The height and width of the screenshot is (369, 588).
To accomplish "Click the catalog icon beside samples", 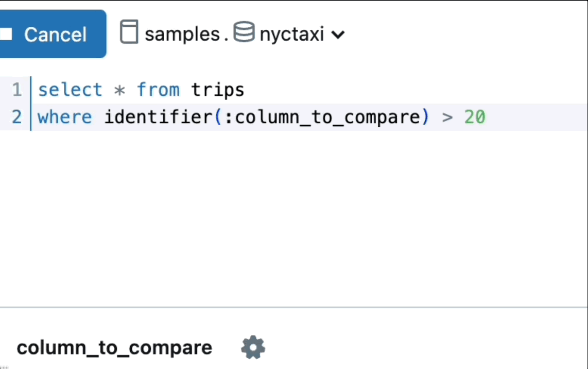I will tap(129, 32).
